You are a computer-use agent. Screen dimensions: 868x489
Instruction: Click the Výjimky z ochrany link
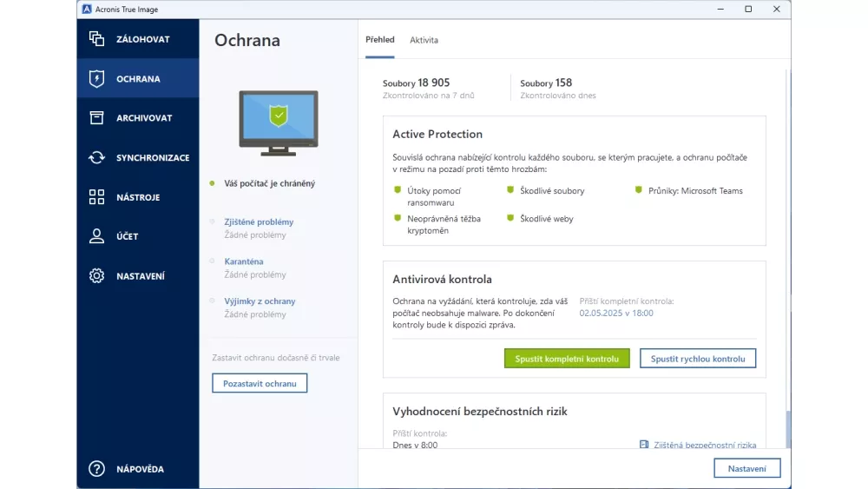click(260, 301)
